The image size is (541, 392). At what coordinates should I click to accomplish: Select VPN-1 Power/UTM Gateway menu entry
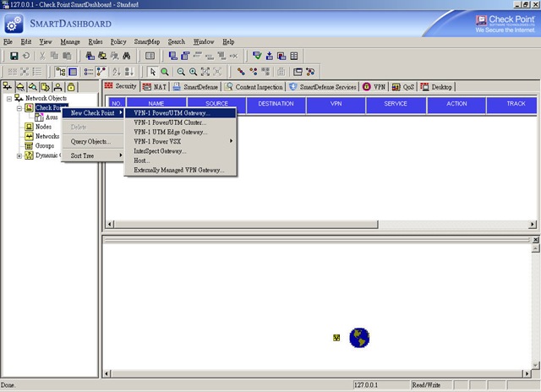(180, 112)
